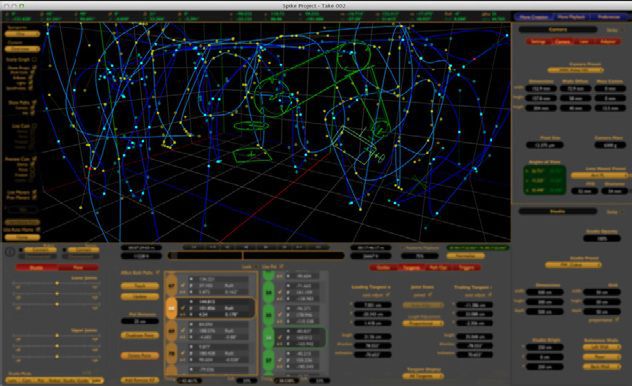Screen dimensions: 632x386
Task: Click the Update button
Action: coord(140,297)
